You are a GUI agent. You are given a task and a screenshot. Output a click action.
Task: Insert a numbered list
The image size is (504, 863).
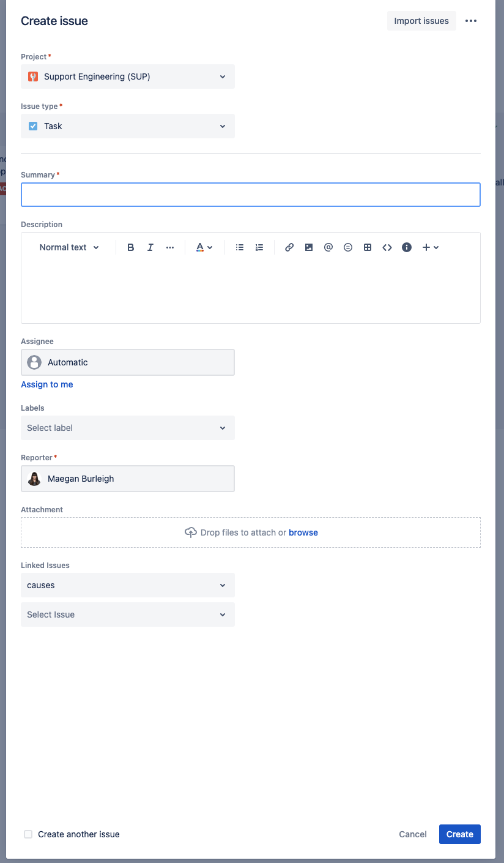click(x=259, y=247)
